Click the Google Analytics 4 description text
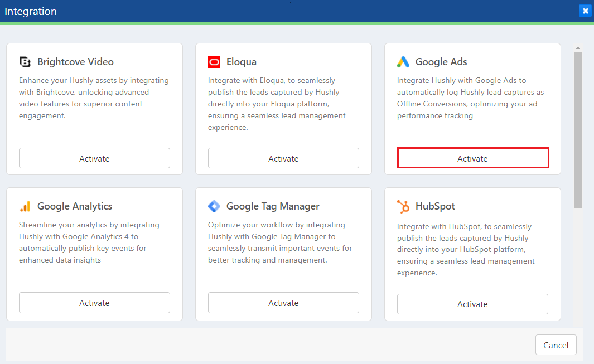 tap(89, 242)
